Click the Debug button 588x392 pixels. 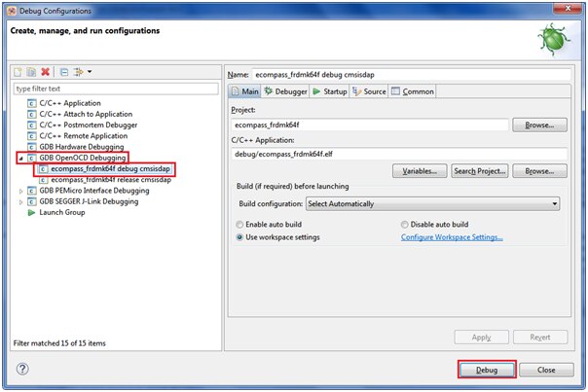[x=487, y=370]
